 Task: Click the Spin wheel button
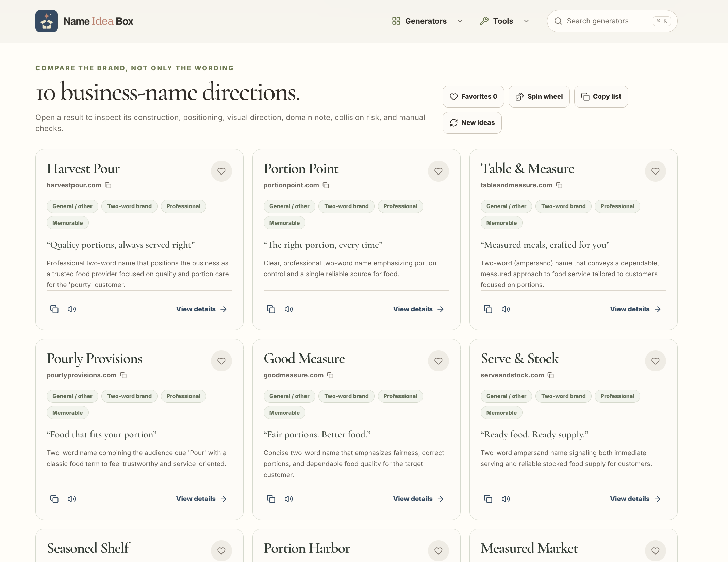539,97
